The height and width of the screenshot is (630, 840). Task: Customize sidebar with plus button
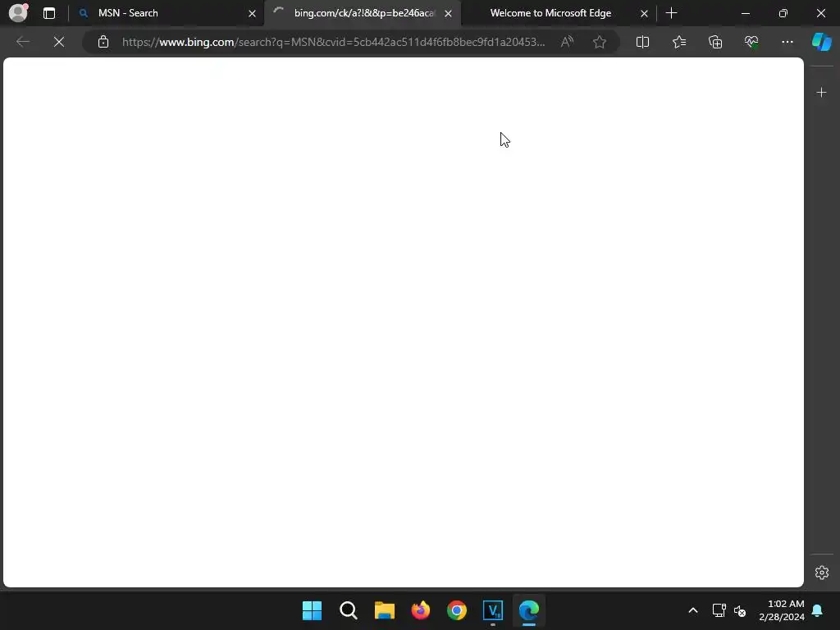coord(821,93)
